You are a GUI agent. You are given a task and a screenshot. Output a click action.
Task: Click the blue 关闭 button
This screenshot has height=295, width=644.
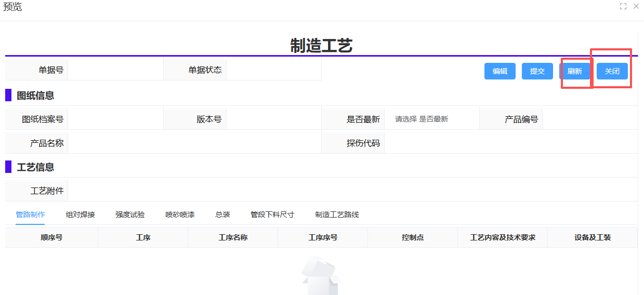click(612, 71)
